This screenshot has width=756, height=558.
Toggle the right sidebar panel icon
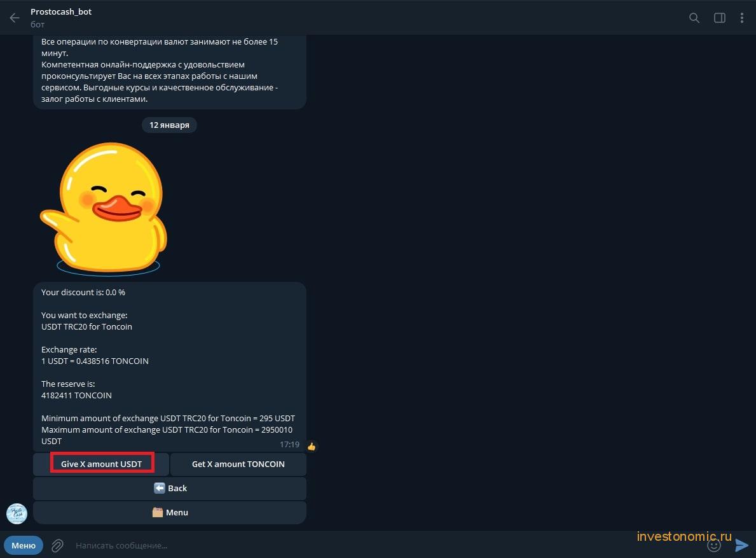tap(719, 18)
